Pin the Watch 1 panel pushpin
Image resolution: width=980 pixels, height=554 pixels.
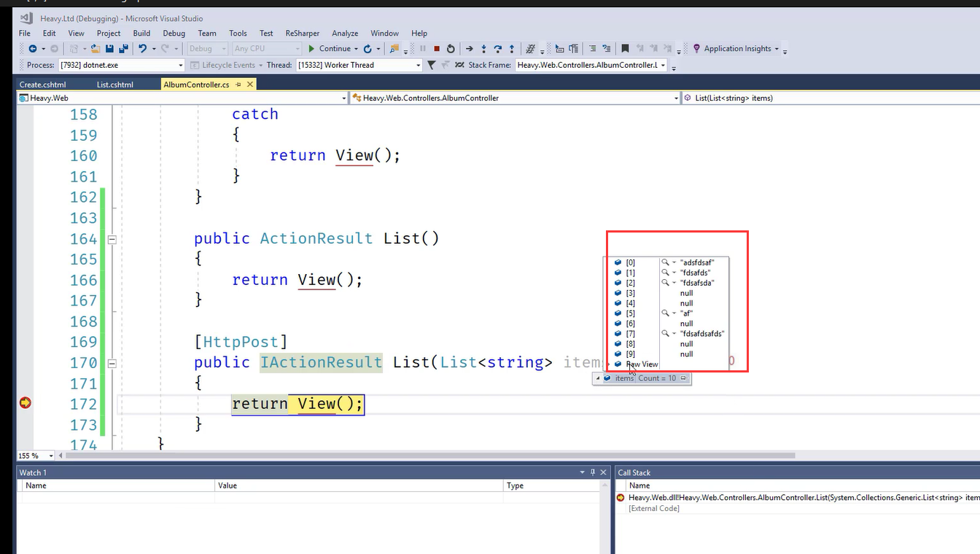tap(593, 472)
